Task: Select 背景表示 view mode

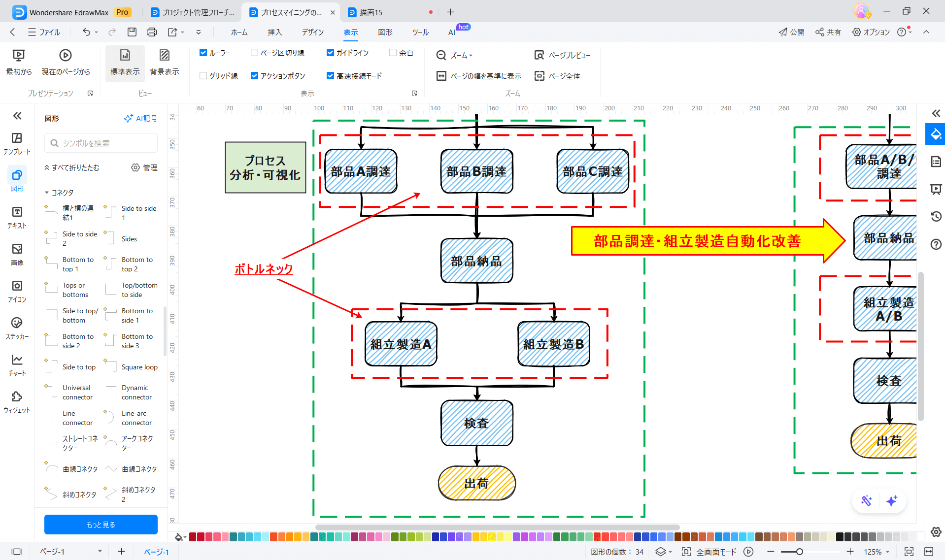Action: [x=165, y=63]
